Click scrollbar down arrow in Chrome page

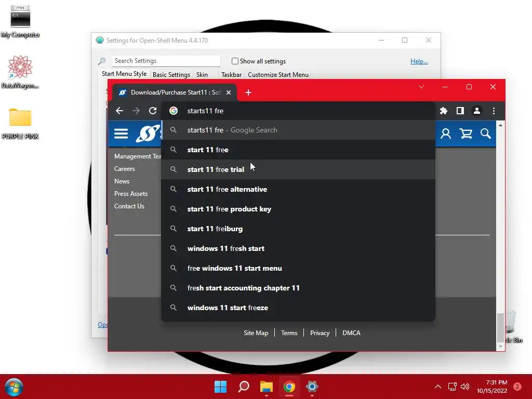click(500, 347)
